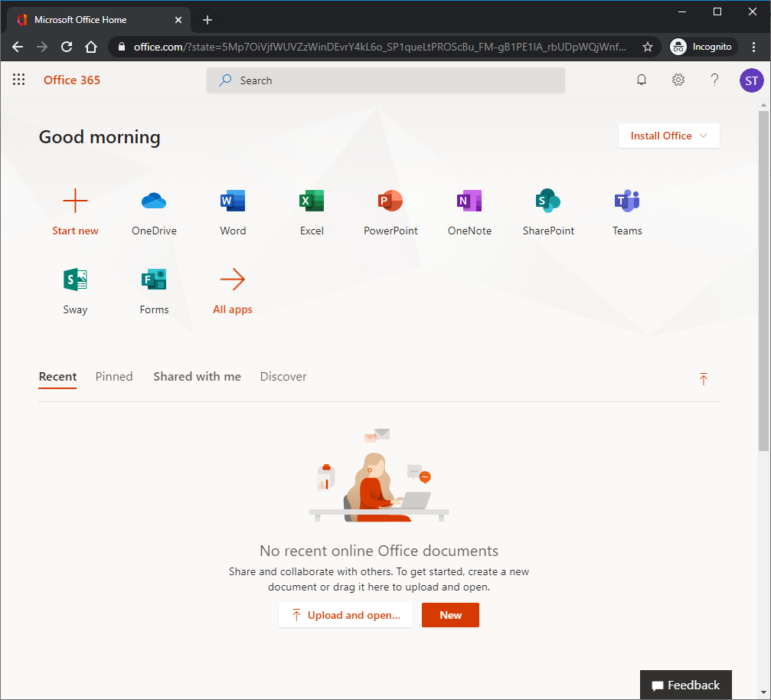Show notifications bell panel
Image resolution: width=771 pixels, height=700 pixels.
[642, 80]
